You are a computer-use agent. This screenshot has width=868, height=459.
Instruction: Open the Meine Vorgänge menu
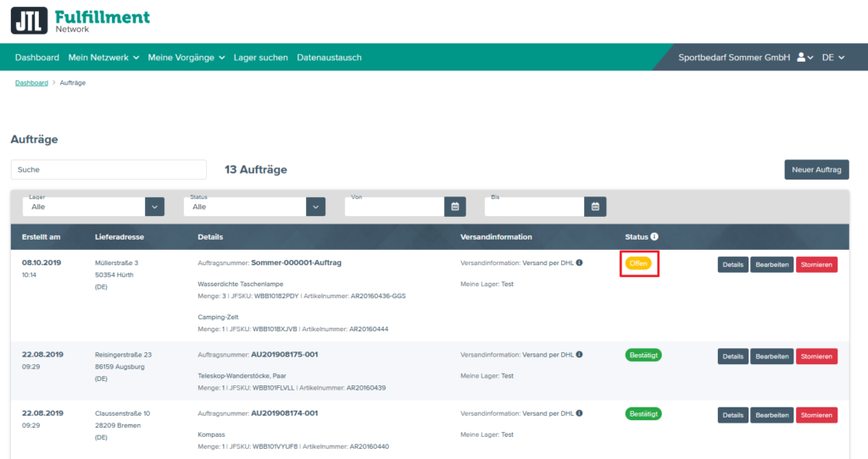186,58
